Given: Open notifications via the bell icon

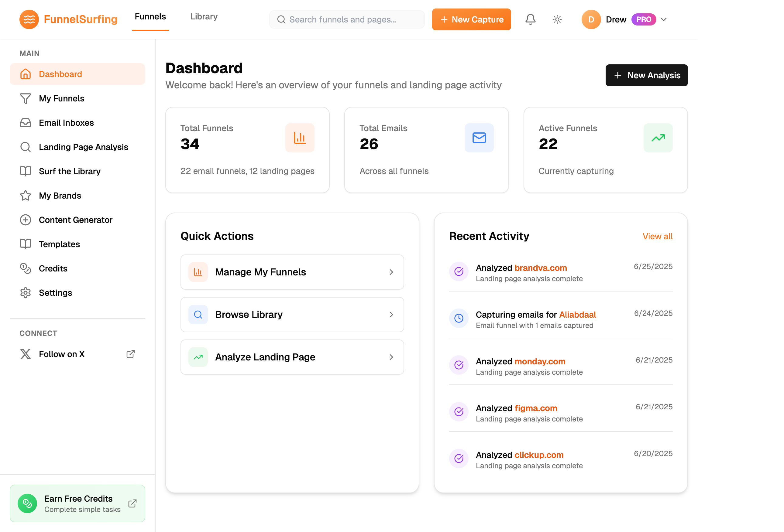Looking at the screenshot, I should pos(530,19).
